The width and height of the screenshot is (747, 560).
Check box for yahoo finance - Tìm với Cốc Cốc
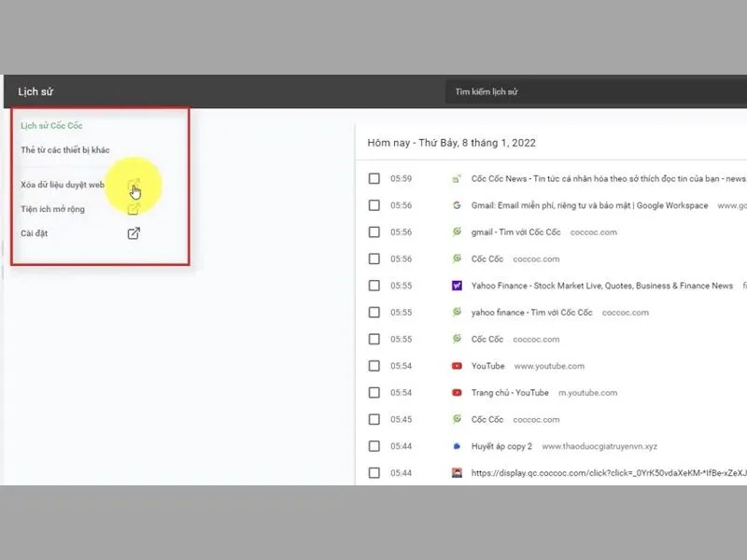(x=374, y=313)
